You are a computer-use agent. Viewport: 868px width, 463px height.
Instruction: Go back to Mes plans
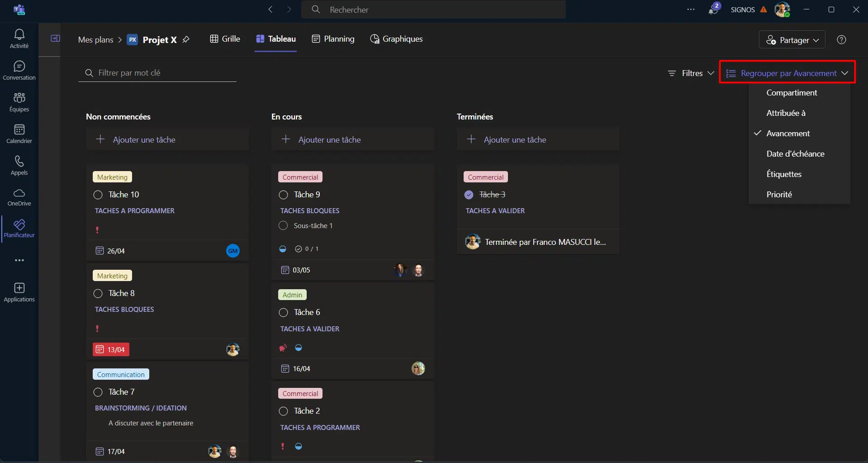(x=95, y=40)
